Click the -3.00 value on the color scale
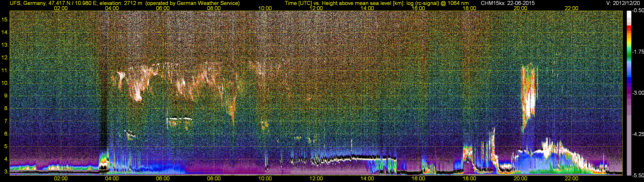The width and height of the screenshot is (644, 182). (x=638, y=93)
